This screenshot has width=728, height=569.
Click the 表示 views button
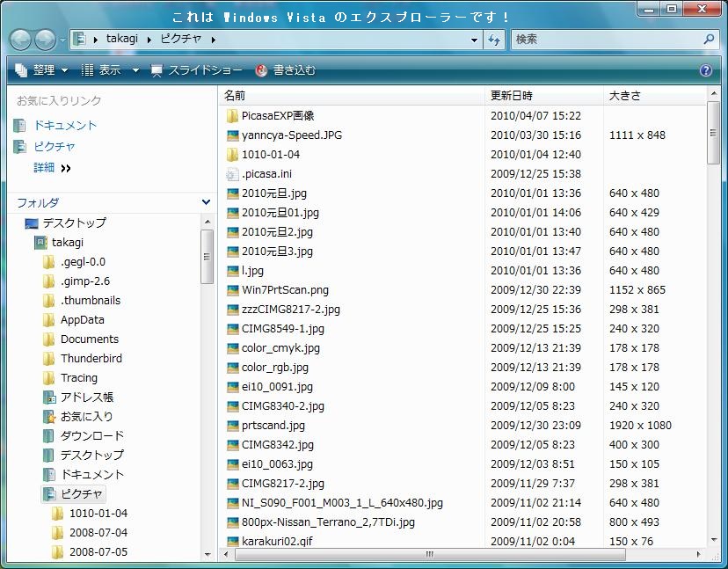point(101,70)
